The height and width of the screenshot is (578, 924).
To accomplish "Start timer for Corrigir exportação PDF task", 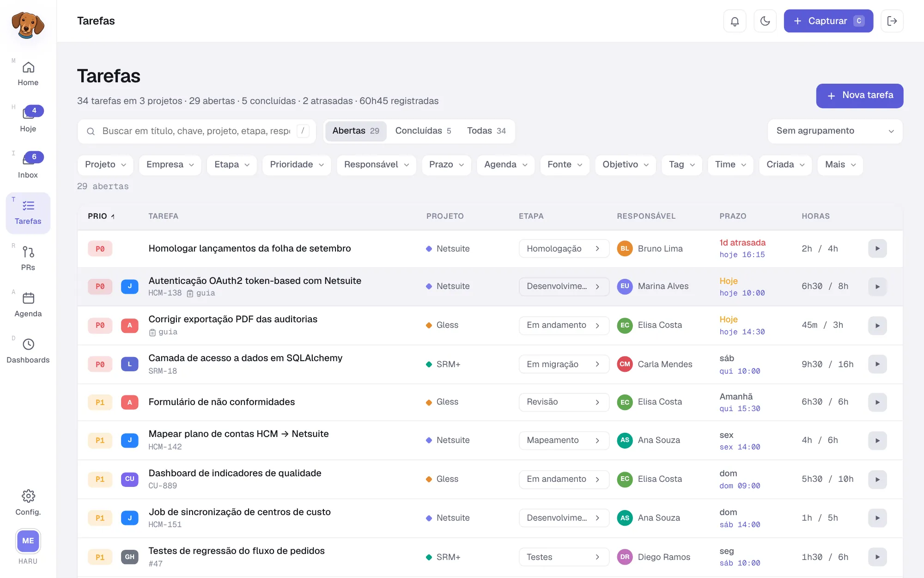I will tap(877, 326).
